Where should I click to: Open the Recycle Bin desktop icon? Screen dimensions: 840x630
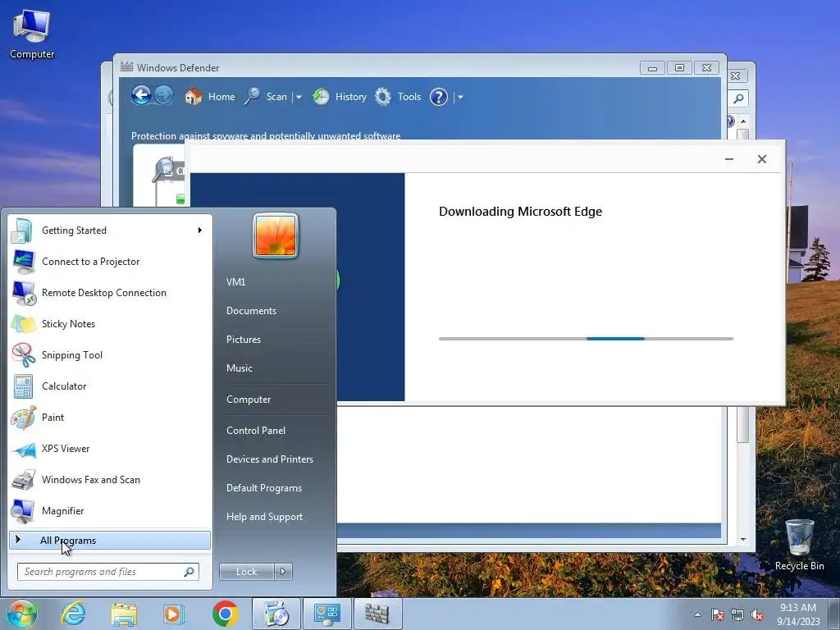pos(799,545)
